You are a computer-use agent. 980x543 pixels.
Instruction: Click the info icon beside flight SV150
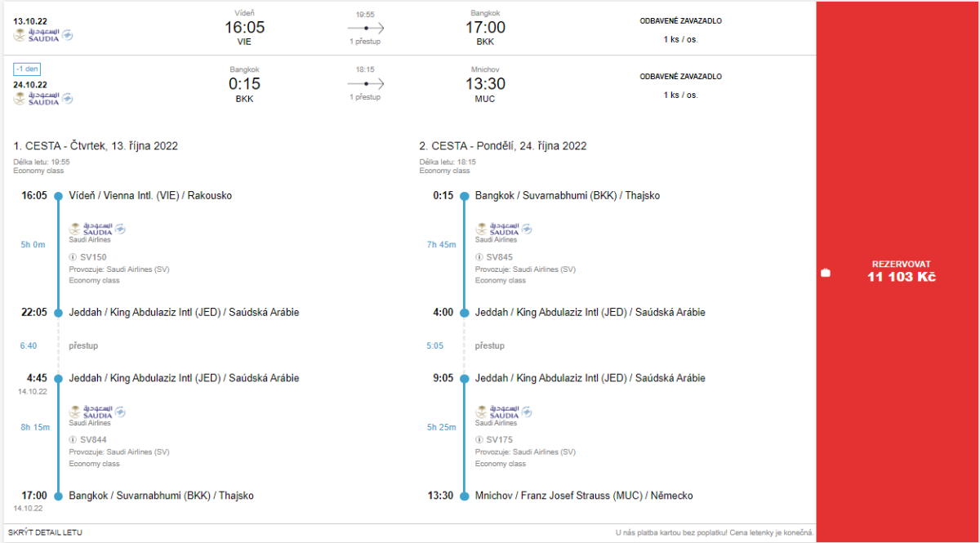pos(73,256)
